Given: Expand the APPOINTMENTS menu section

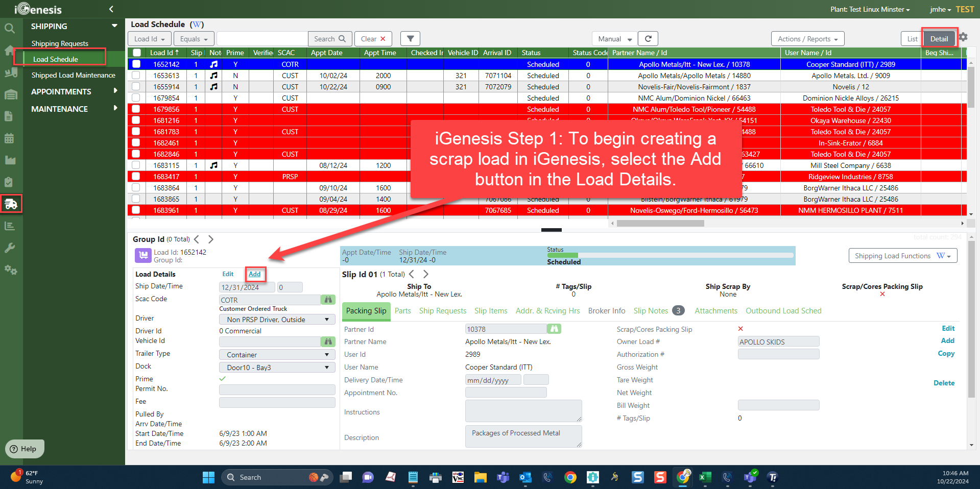Looking at the screenshot, I should 74,91.
